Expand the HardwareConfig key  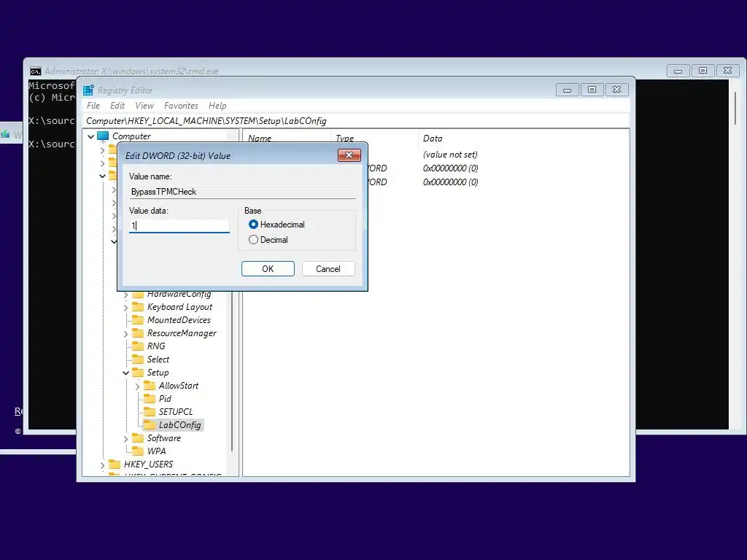[125, 295]
